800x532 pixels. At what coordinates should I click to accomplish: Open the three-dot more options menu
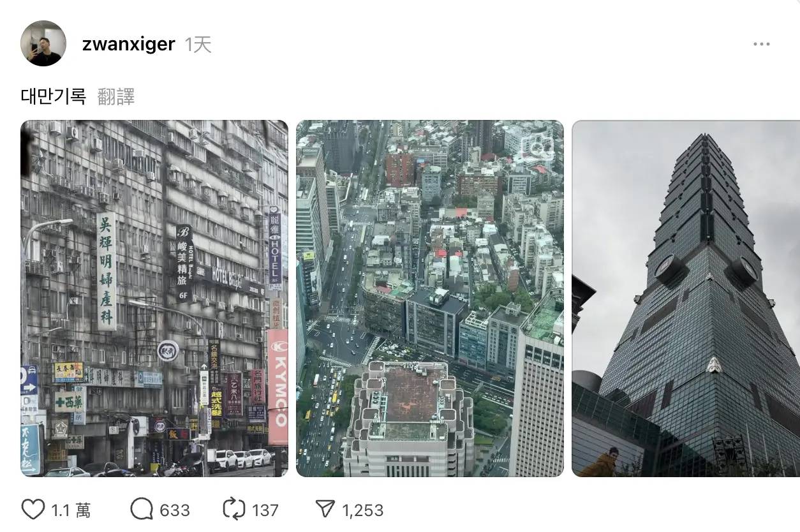click(761, 44)
